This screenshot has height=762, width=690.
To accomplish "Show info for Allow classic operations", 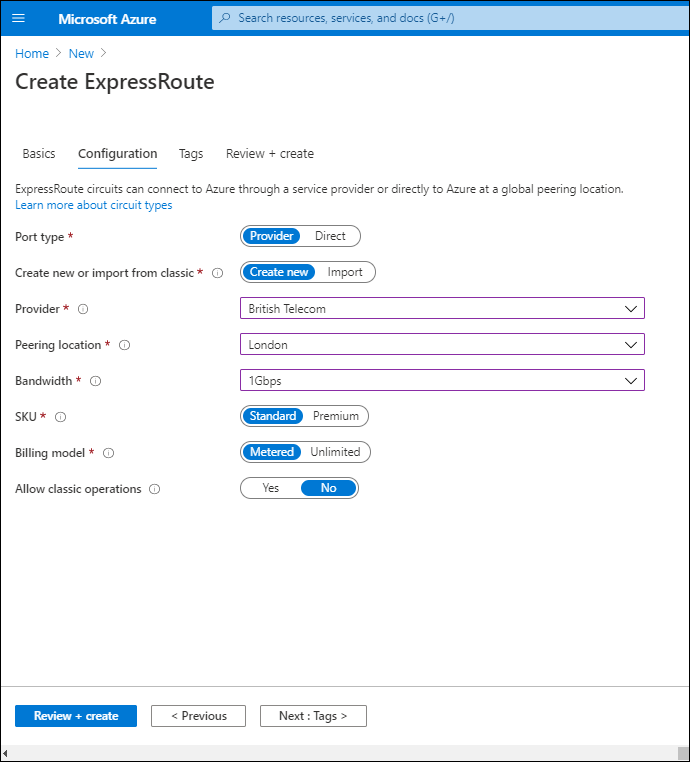I will [x=155, y=489].
